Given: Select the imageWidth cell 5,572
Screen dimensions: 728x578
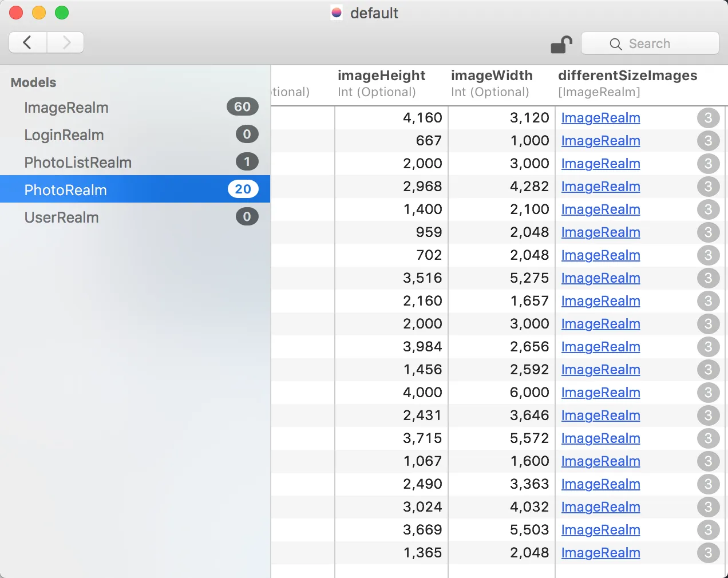Looking at the screenshot, I should [x=502, y=438].
